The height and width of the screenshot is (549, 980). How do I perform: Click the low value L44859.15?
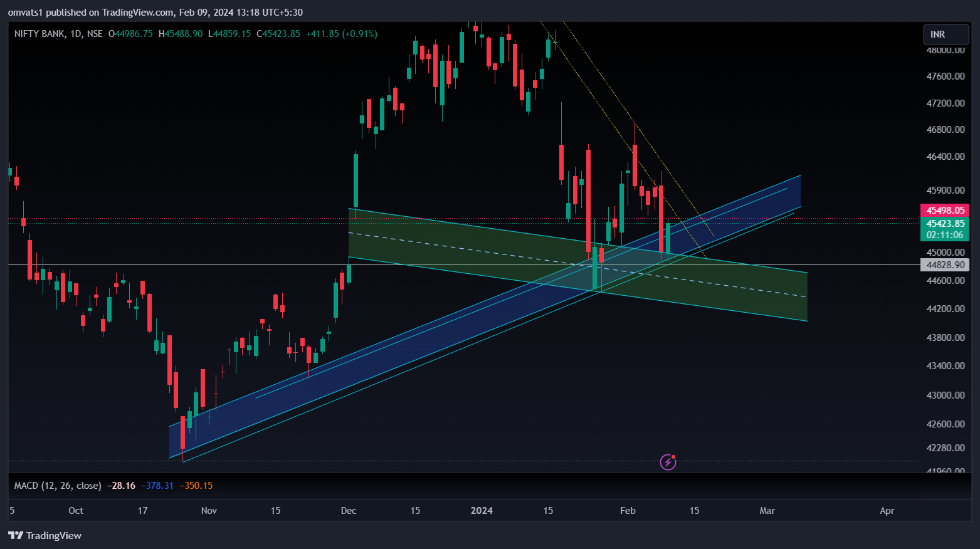point(229,34)
